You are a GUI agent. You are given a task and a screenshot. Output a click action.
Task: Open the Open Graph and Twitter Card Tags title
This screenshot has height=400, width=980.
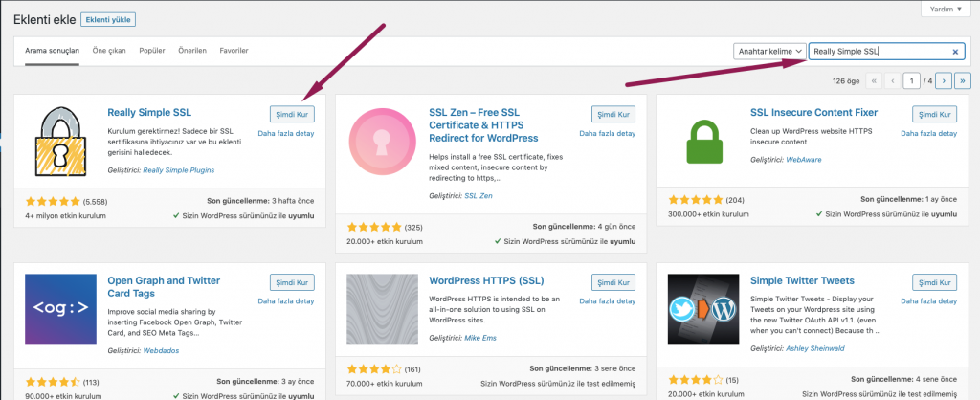point(164,287)
